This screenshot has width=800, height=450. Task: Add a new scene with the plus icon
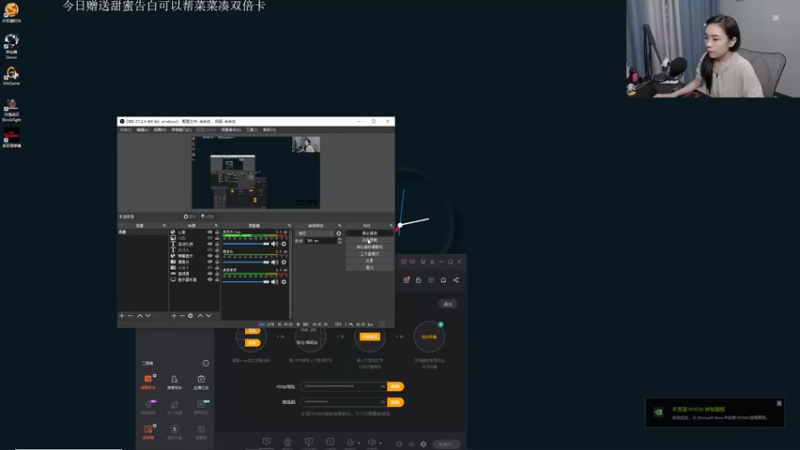click(x=121, y=316)
